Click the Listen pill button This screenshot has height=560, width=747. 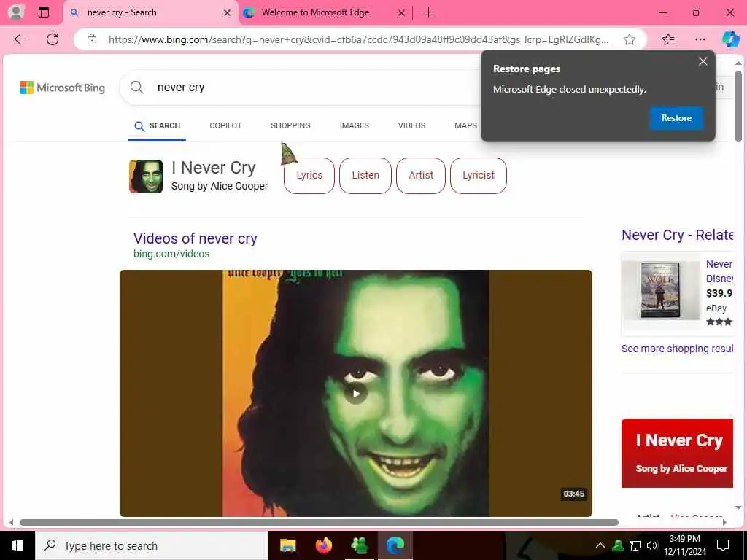coord(365,175)
